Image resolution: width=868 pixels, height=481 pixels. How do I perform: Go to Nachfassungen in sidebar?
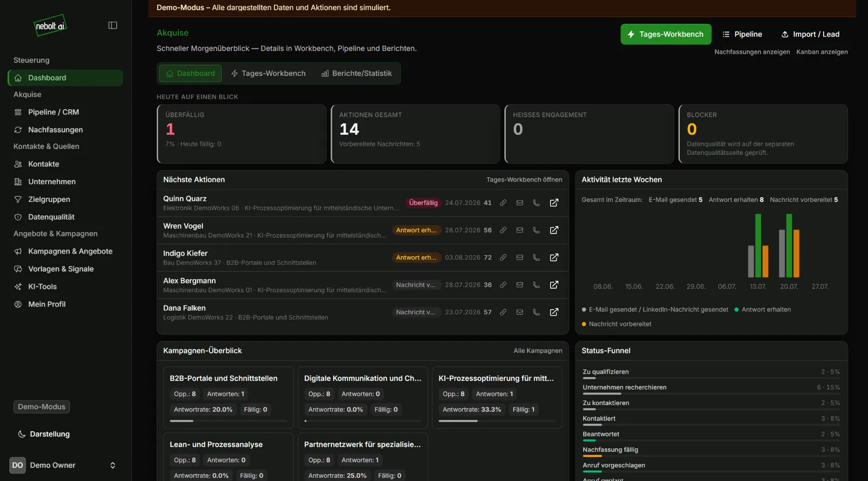tap(65, 130)
